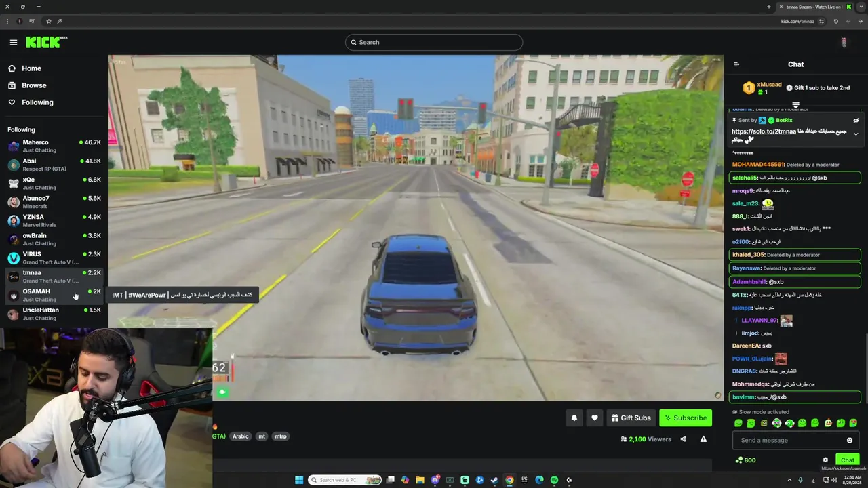Click the username POWR_0Lujain in chat
The height and width of the screenshot is (488, 868).
tap(752, 359)
